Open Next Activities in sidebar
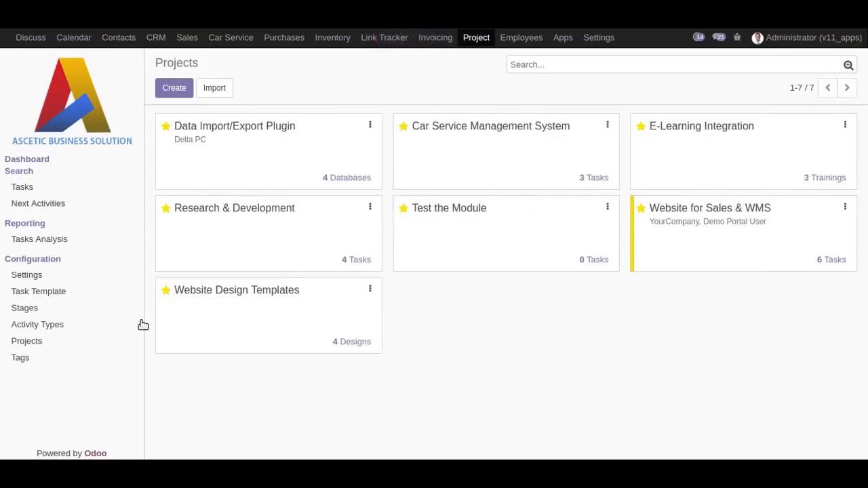This screenshot has height=488, width=868. tap(38, 203)
